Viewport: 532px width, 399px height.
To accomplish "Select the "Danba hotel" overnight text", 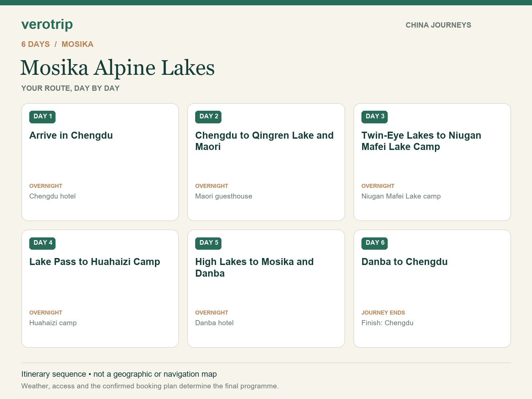I will 214,323.
